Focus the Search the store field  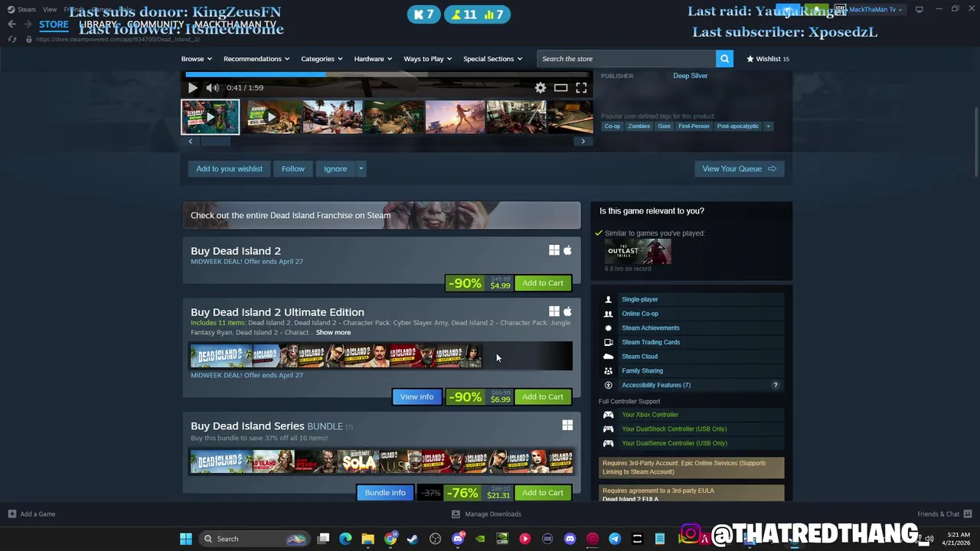coord(626,59)
